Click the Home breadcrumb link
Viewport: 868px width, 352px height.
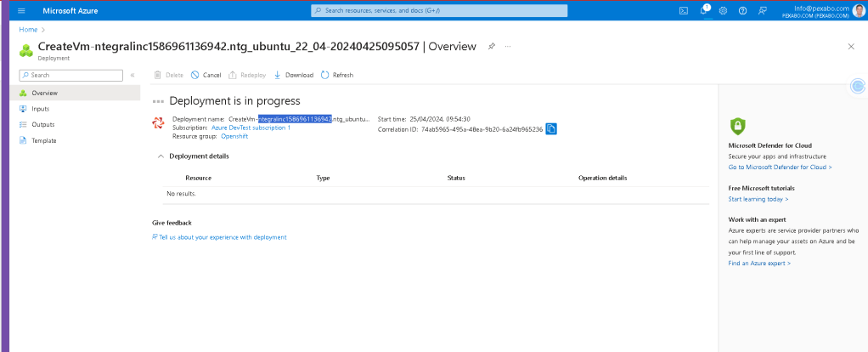(x=28, y=30)
